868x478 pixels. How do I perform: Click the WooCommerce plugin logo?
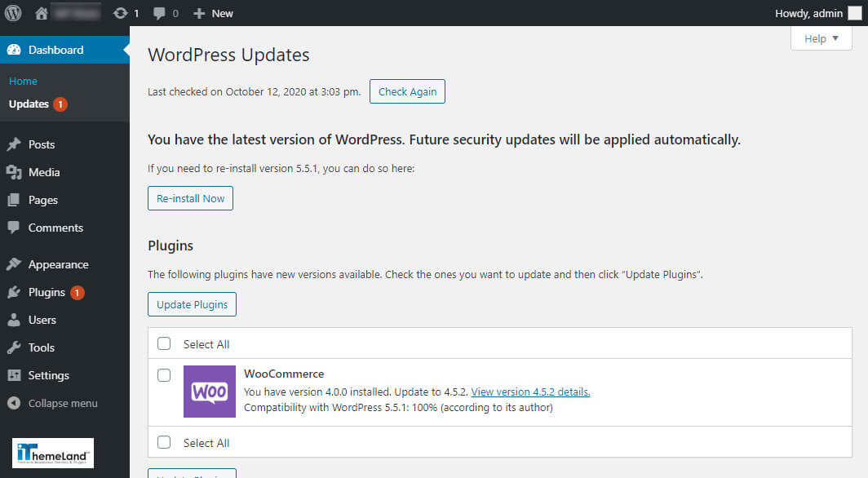click(209, 392)
